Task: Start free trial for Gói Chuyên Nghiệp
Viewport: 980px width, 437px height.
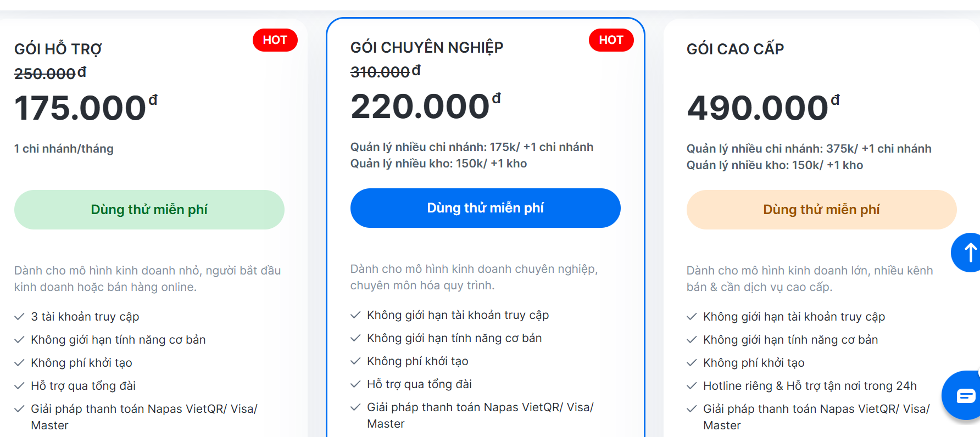Action: (486, 208)
